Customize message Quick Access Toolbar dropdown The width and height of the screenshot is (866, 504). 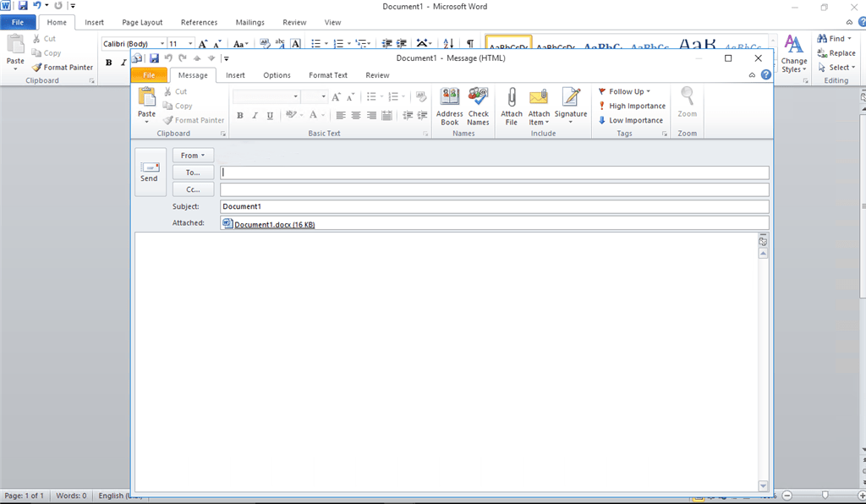click(x=226, y=58)
